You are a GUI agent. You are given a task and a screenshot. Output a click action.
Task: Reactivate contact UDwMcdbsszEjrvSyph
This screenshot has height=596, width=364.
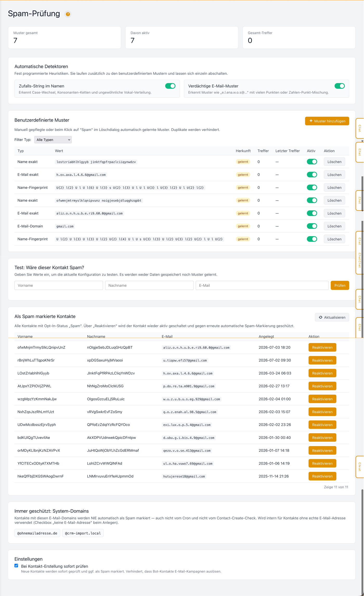point(322,425)
